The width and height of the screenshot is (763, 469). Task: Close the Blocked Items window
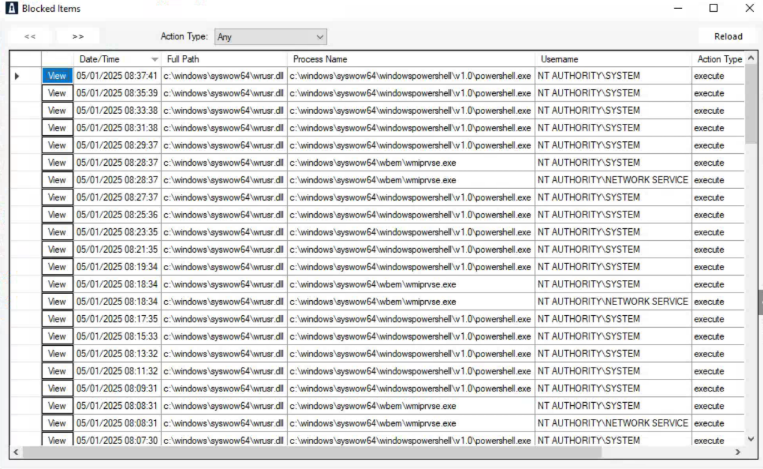[x=749, y=8]
